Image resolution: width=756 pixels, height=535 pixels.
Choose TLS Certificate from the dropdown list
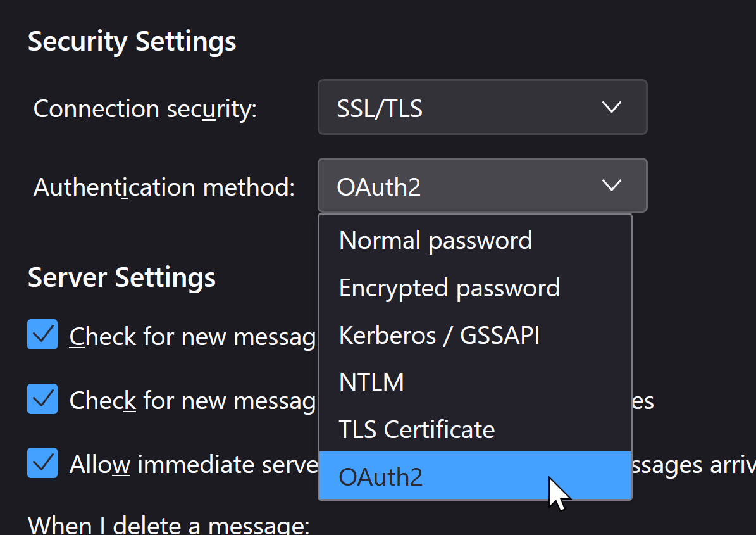[416, 430]
